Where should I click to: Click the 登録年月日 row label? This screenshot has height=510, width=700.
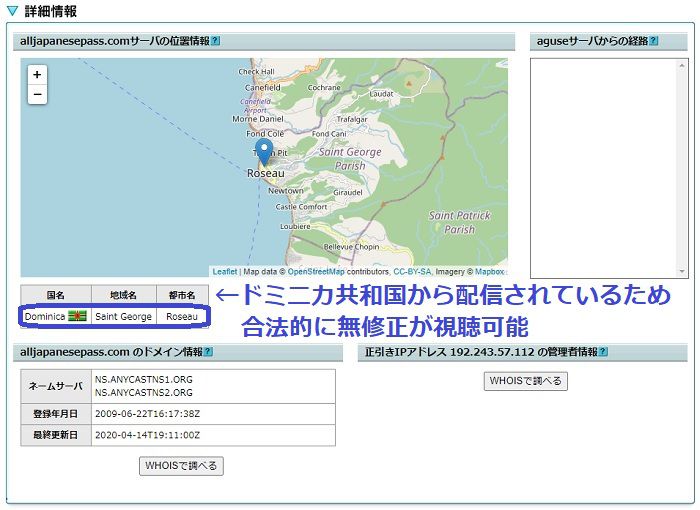(56, 414)
